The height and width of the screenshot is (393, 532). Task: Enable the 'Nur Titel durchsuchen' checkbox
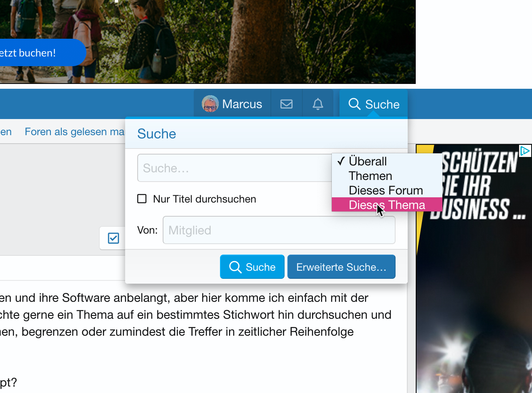[142, 199]
